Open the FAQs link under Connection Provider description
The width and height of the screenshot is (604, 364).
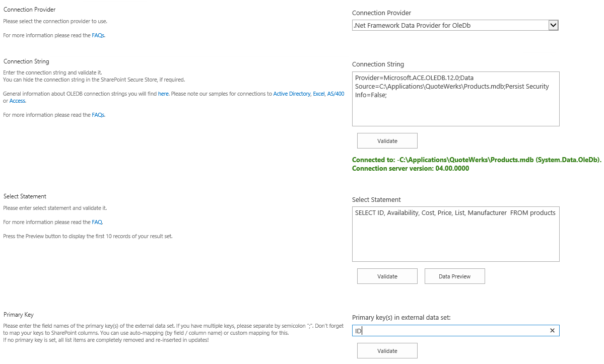pyautogui.click(x=98, y=36)
